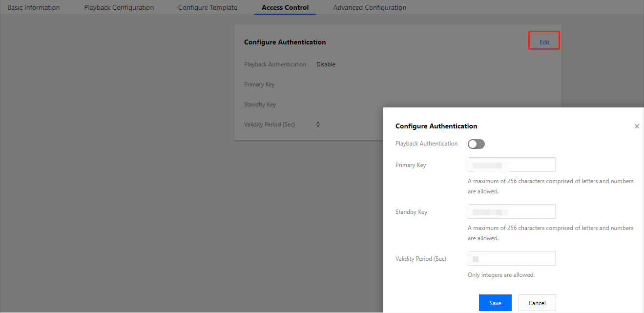
Task: Go to the Configure Template tab
Action: point(208,8)
